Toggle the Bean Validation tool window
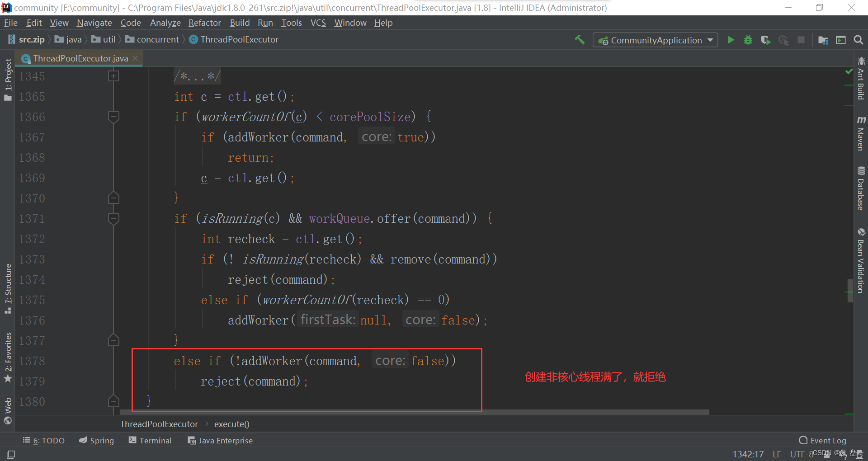Screen dimensions: 868x461 click(x=861, y=260)
